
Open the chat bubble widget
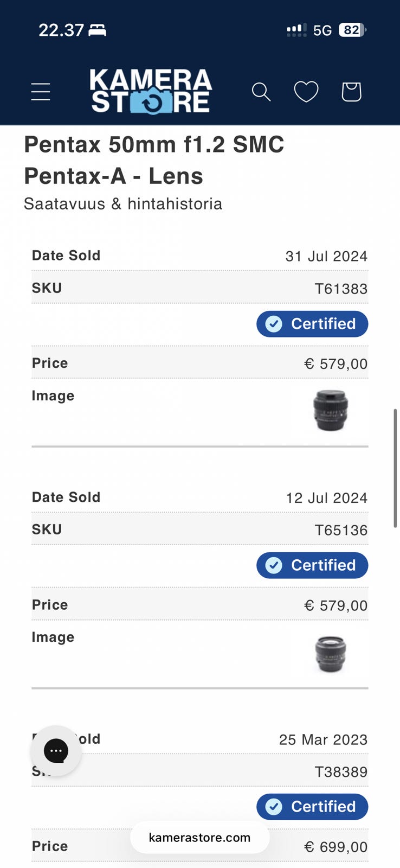tap(56, 751)
